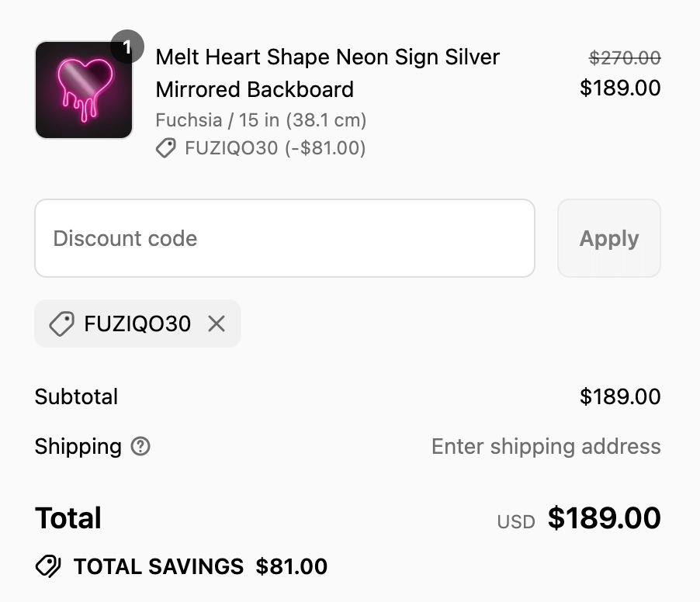Click the double-tag icon next to TOTAL SAVINGS
Image resolution: width=700 pixels, height=602 pixels.
48,566
